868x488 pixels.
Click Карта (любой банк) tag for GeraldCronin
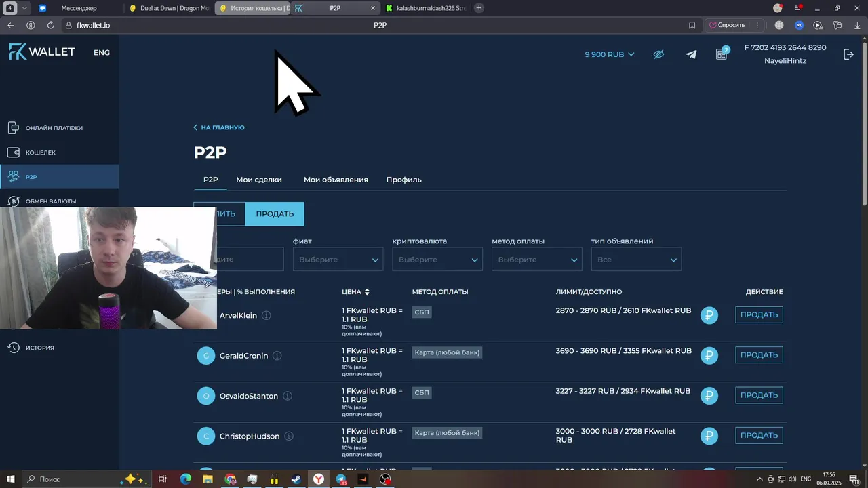447,352
